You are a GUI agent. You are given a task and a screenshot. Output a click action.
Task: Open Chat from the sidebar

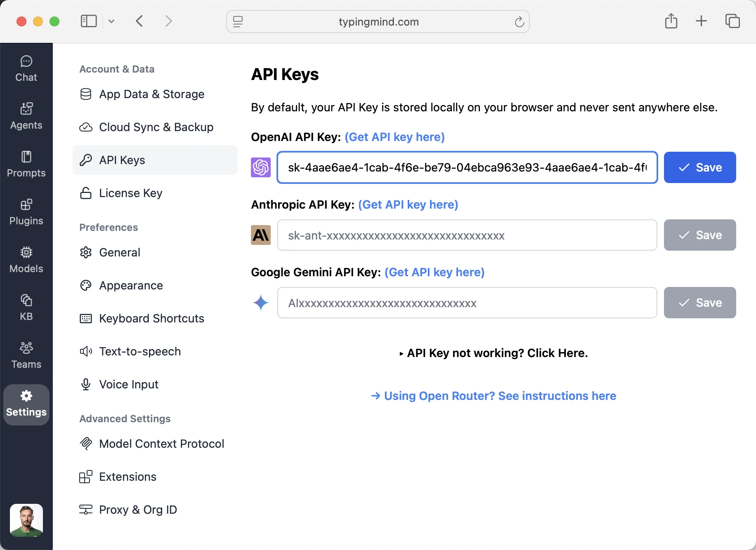[x=26, y=68]
